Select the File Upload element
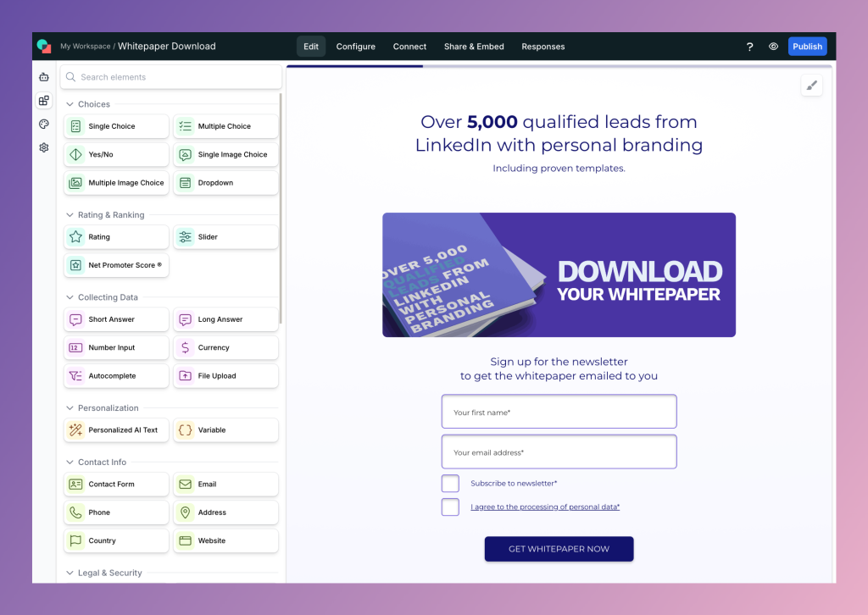868x615 pixels. [225, 375]
